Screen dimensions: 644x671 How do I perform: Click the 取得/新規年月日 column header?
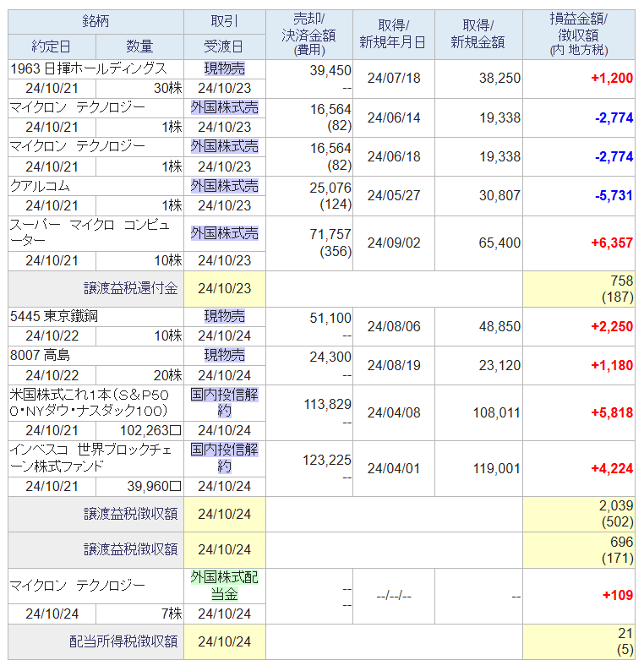[393, 35]
